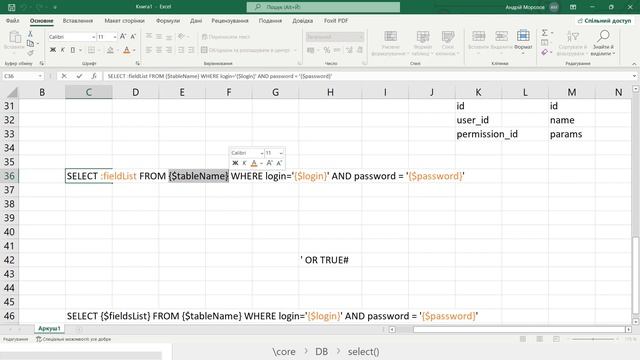Click the Increase Indent icon
640x360 pixels.
click(x=191, y=50)
